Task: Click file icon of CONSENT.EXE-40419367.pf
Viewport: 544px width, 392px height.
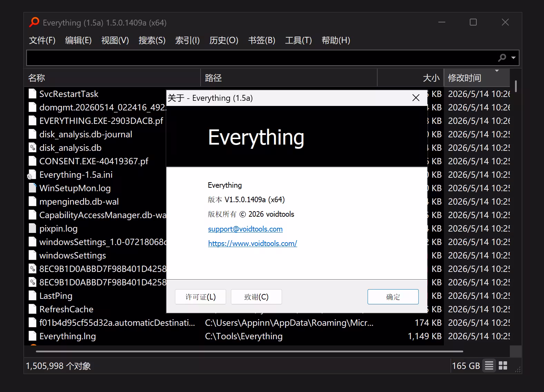Action: pyautogui.click(x=32, y=161)
